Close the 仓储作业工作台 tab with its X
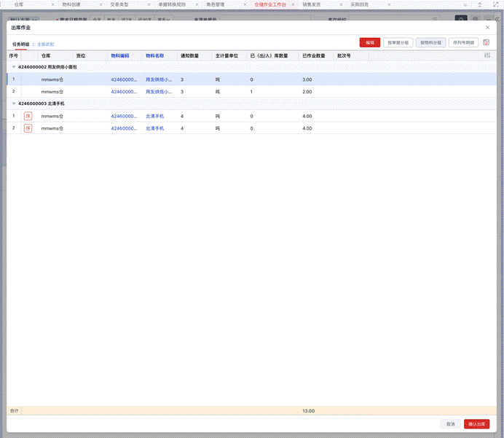 coord(293,4)
